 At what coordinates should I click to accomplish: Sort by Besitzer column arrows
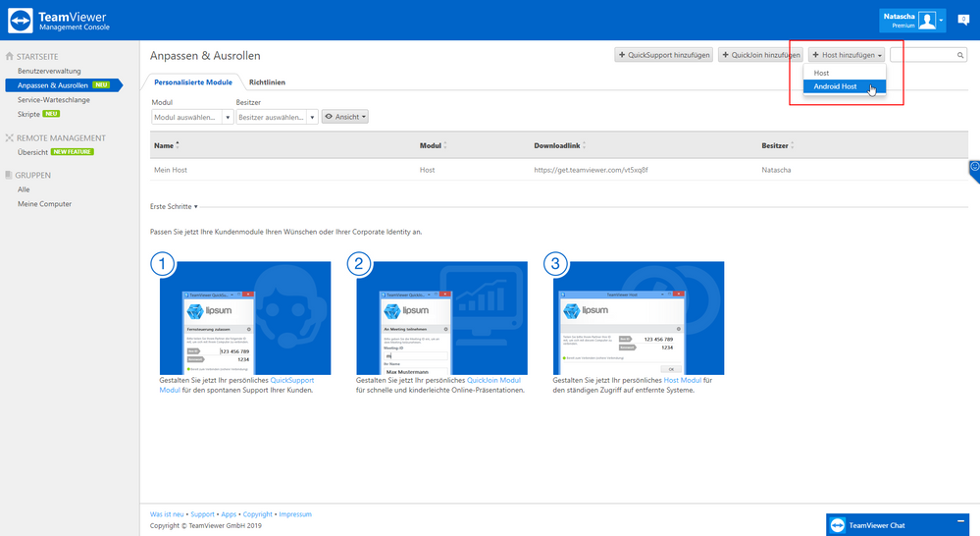point(793,145)
